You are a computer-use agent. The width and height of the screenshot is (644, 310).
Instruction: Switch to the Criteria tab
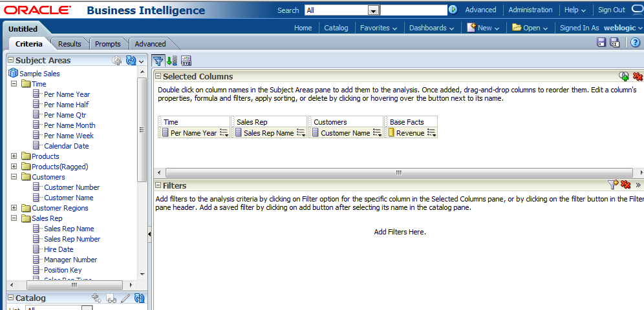pyautogui.click(x=28, y=43)
